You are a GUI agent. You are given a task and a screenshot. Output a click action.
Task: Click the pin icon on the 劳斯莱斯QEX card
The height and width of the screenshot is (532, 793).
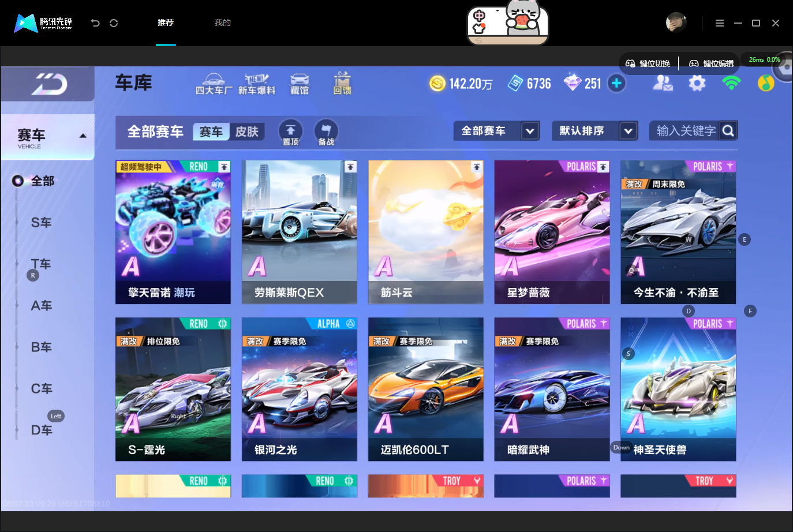[350, 167]
